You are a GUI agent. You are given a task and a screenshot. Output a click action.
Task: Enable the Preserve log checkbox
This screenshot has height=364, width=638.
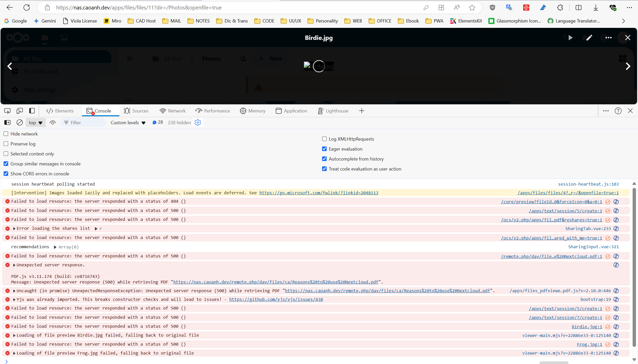point(6,144)
